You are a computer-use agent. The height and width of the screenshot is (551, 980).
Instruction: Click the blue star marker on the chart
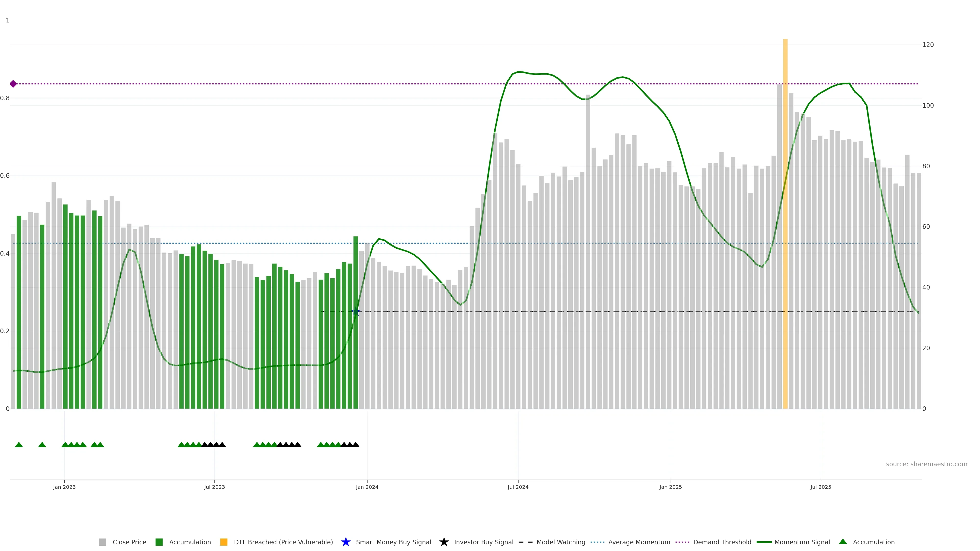tap(356, 312)
